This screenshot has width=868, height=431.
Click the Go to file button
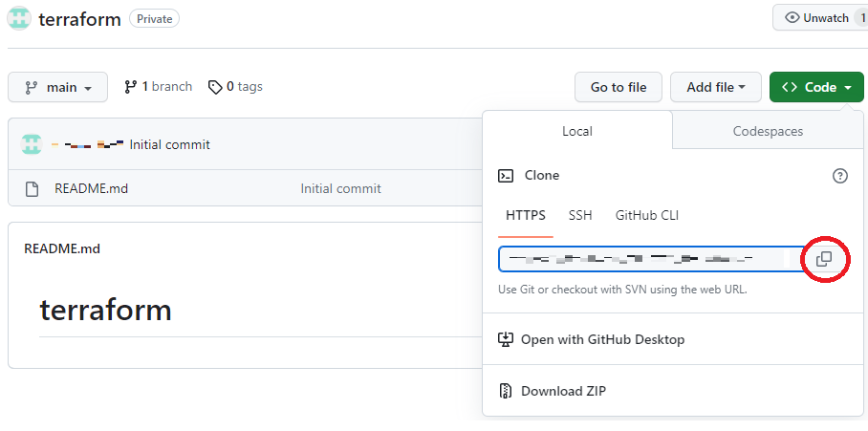point(618,87)
